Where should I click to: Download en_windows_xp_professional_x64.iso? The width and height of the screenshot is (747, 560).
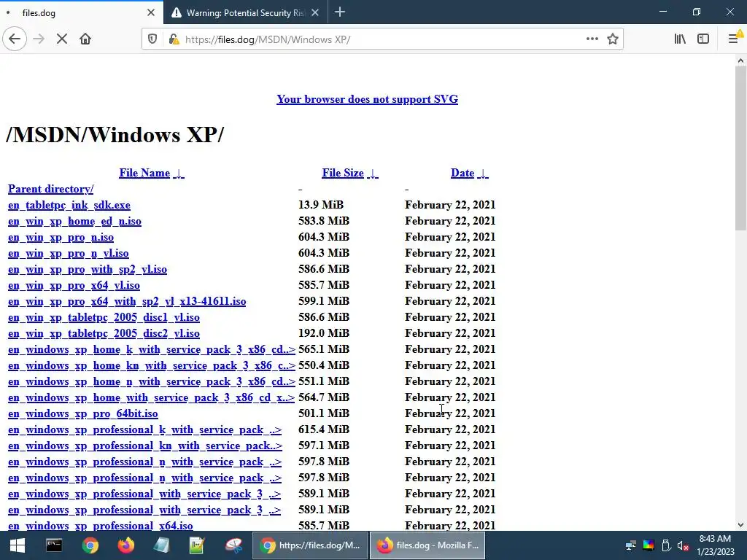click(101, 526)
